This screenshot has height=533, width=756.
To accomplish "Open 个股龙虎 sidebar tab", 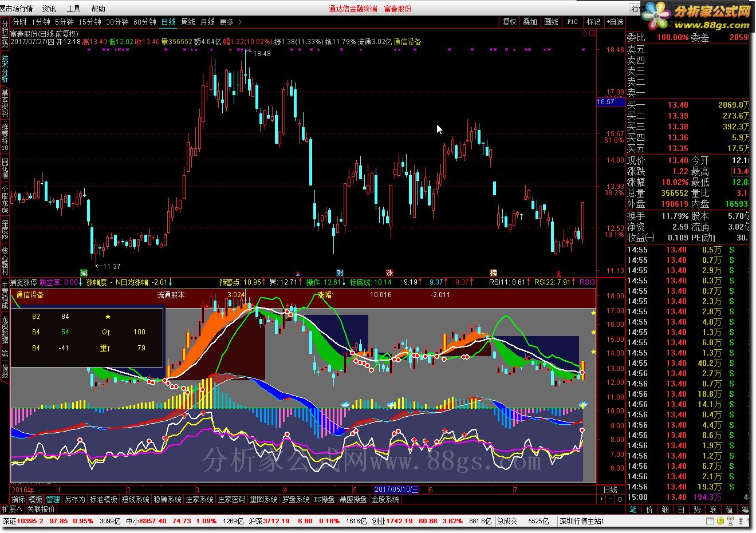I will coord(5,199).
